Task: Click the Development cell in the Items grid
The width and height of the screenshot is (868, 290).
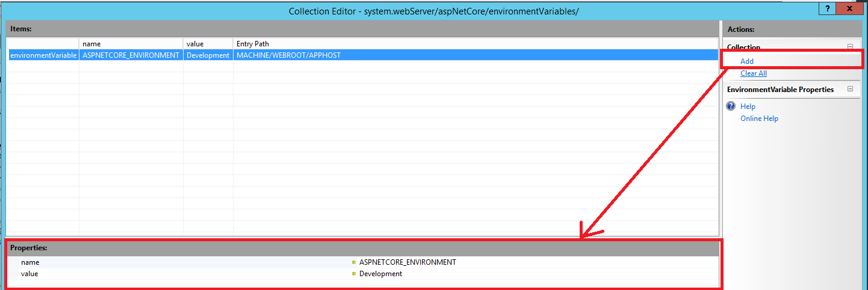Action: pyautogui.click(x=208, y=55)
